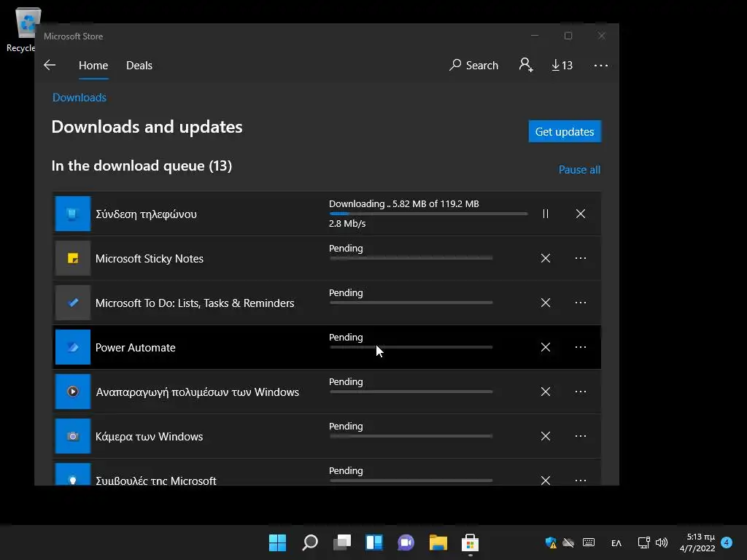
Task: Click the Downloads breadcrumb link
Action: pyautogui.click(x=80, y=98)
